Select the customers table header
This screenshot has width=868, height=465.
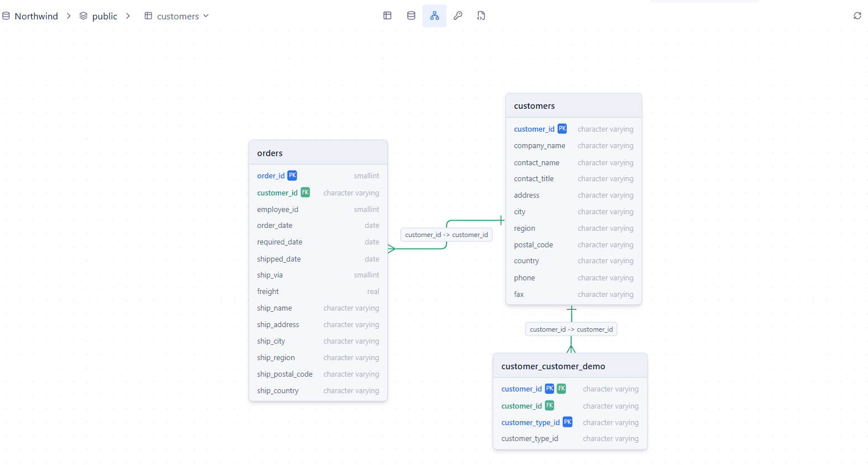pyautogui.click(x=574, y=106)
